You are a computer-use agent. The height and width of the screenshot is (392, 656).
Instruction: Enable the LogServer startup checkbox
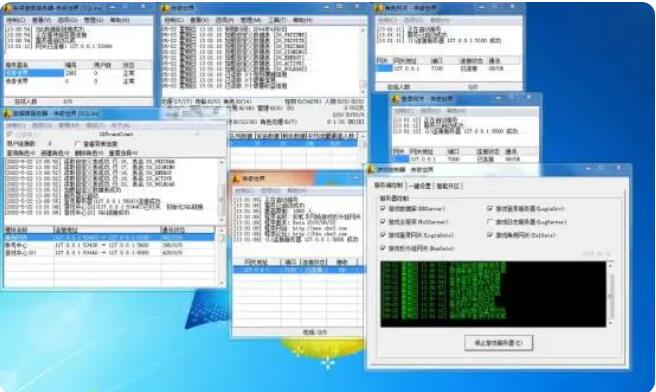490,222
